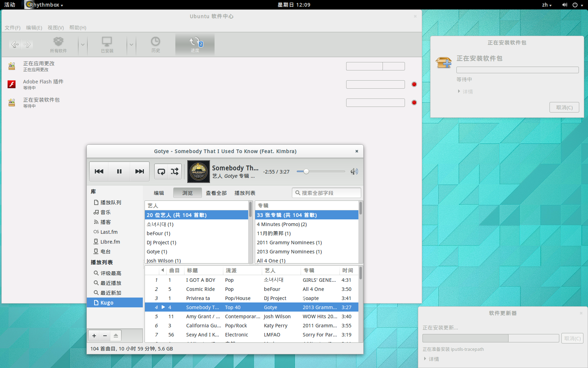The height and width of the screenshot is (368, 588).
Task: Open the play queue in the library
Action: click(115, 202)
